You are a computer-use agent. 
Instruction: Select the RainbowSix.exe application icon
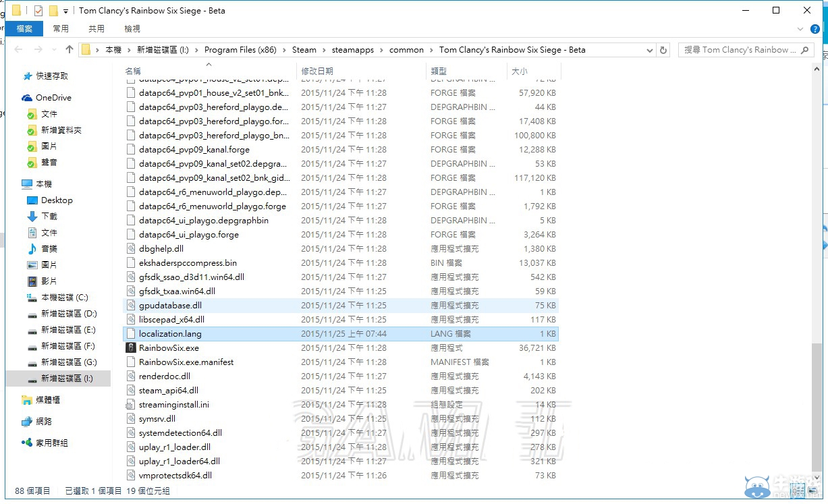131,348
